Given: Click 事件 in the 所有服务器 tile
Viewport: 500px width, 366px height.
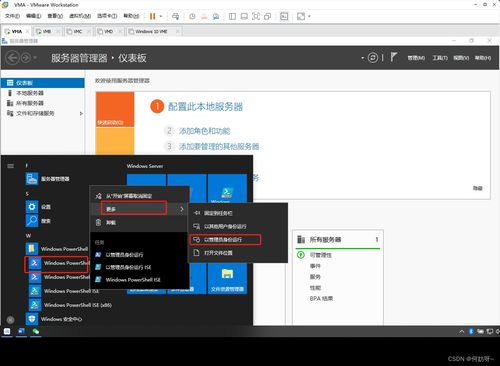Looking at the screenshot, I should tap(315, 266).
